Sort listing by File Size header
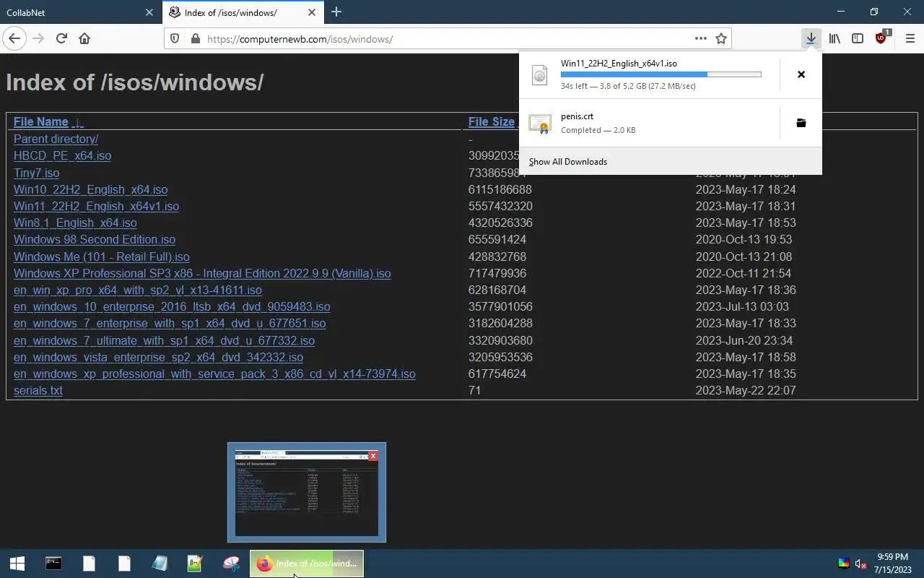This screenshot has height=578, width=924. [492, 122]
